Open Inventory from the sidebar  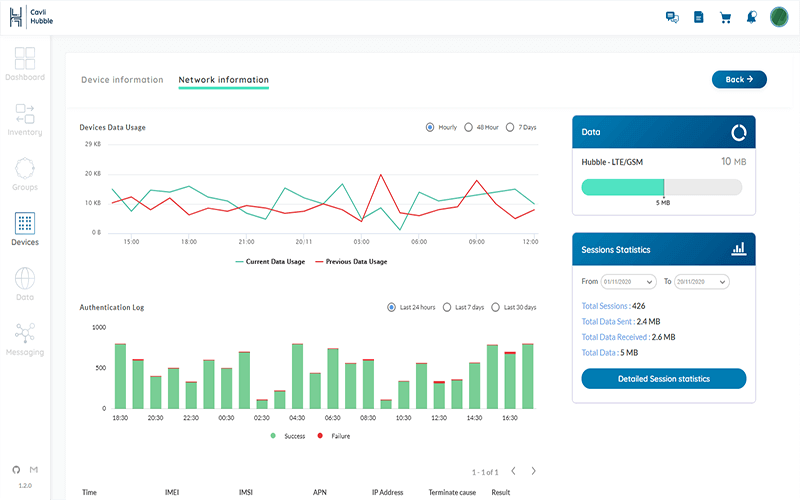(25, 119)
